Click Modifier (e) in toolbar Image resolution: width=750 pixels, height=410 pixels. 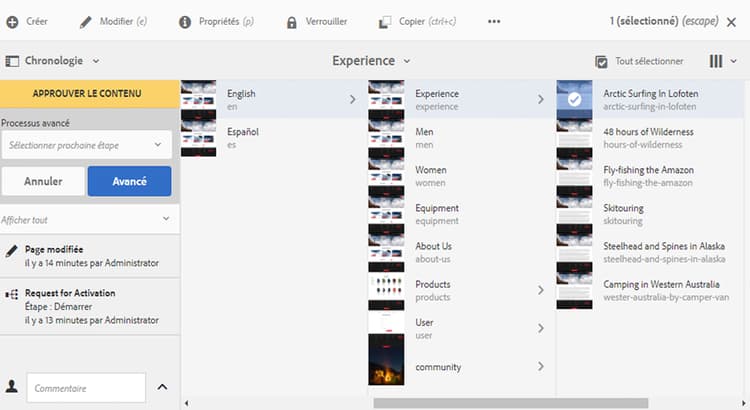point(123,22)
